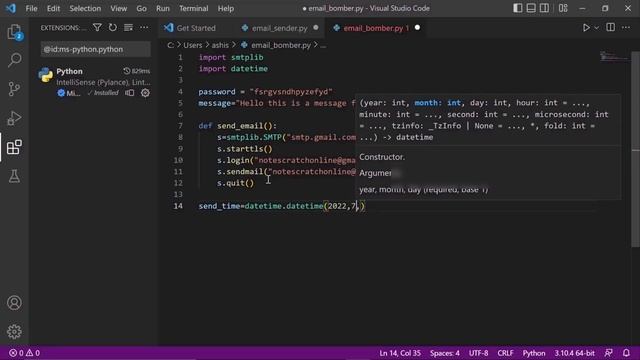The image size is (640, 360).
Task: Open the Testing flask icon
Action: tap(14, 176)
